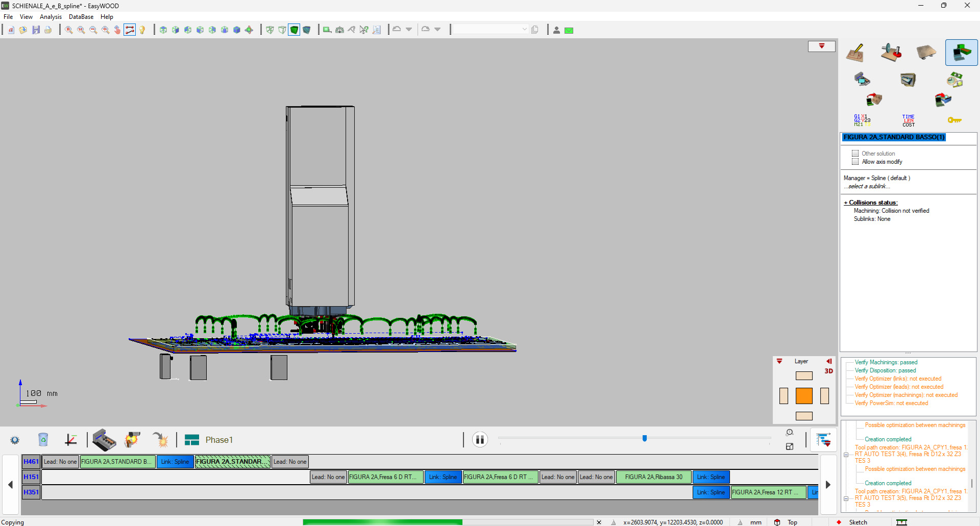Enable the Other solution checkbox
Image resolution: width=980 pixels, height=526 pixels.
pos(855,154)
